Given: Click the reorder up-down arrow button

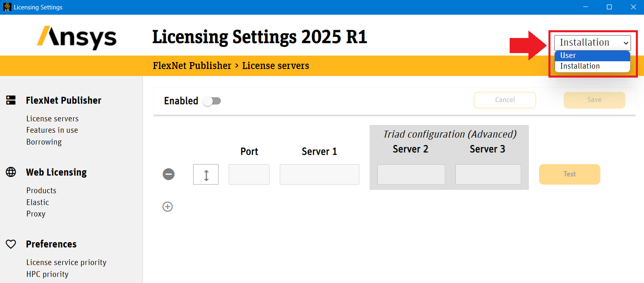Looking at the screenshot, I should click(x=206, y=174).
